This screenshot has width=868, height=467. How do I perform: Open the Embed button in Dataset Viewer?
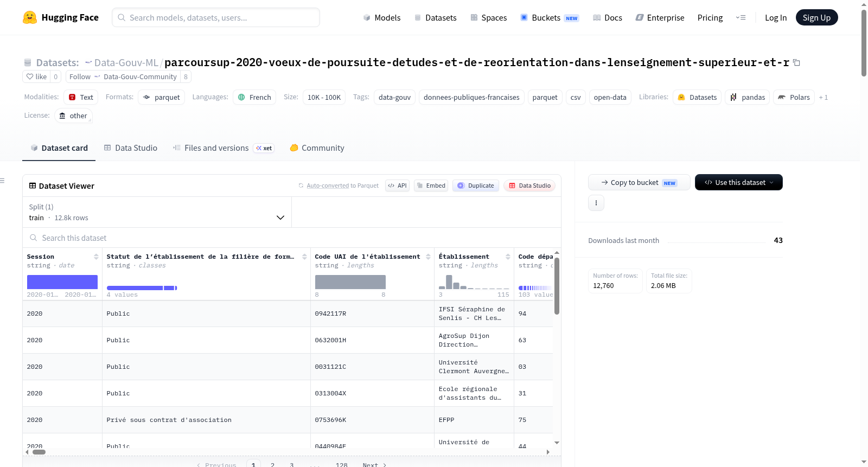[x=431, y=185]
